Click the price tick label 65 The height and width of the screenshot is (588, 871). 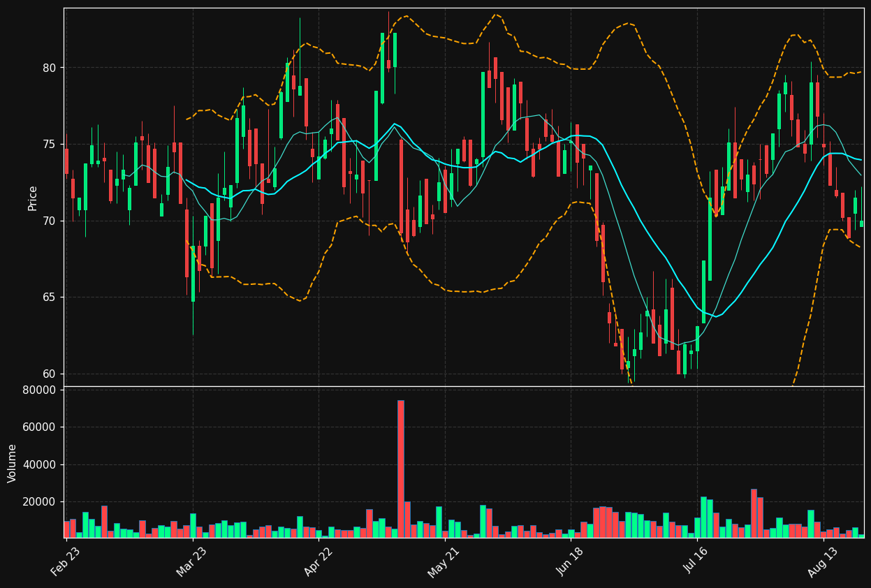(x=50, y=297)
